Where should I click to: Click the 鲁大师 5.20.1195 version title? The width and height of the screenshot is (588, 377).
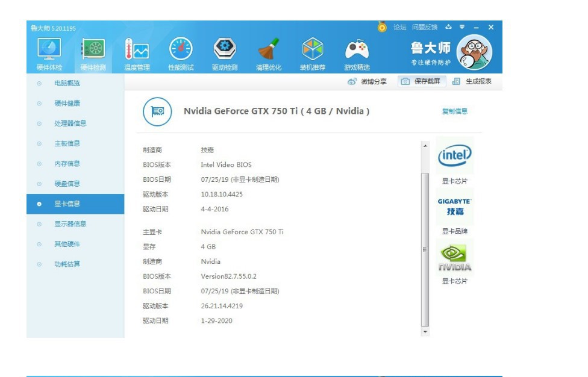(x=53, y=28)
